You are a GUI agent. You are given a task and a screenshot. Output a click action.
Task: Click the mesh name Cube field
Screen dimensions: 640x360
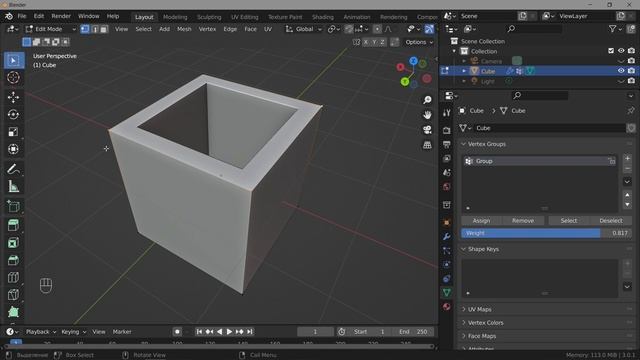[x=549, y=128]
